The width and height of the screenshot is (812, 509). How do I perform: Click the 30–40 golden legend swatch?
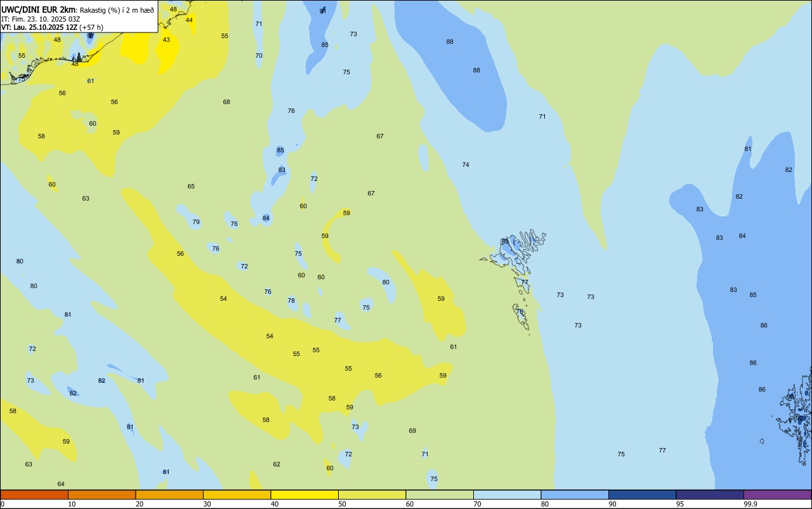tap(237, 494)
